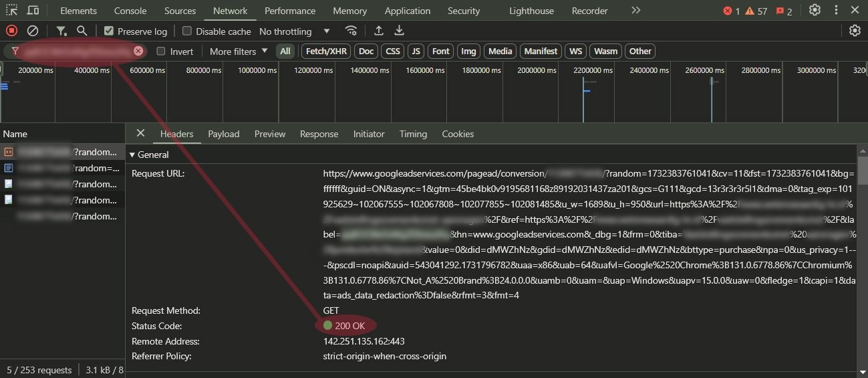Close the request details panel
This screenshot has width=868, height=378.
(140, 133)
